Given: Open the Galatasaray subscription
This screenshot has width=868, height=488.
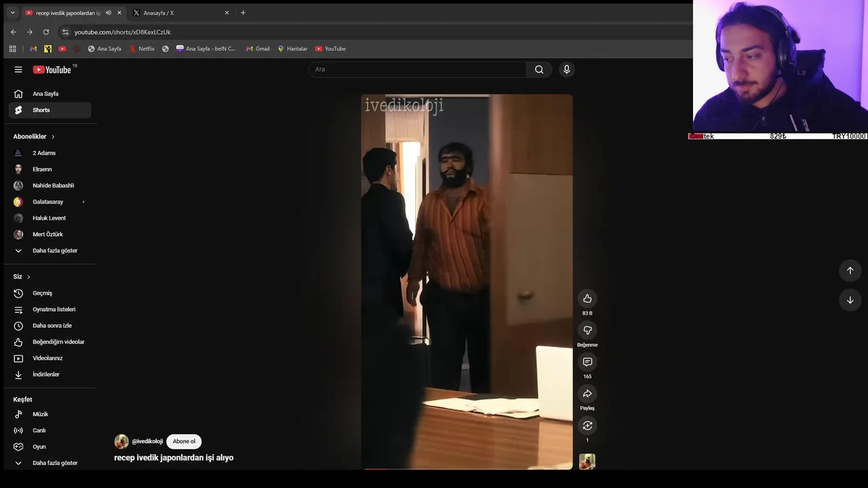Looking at the screenshot, I should (50, 202).
